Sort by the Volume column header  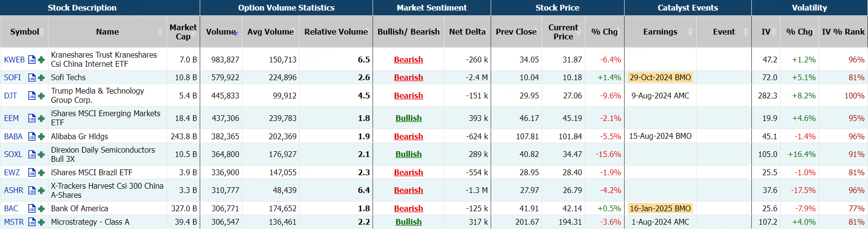(221, 32)
